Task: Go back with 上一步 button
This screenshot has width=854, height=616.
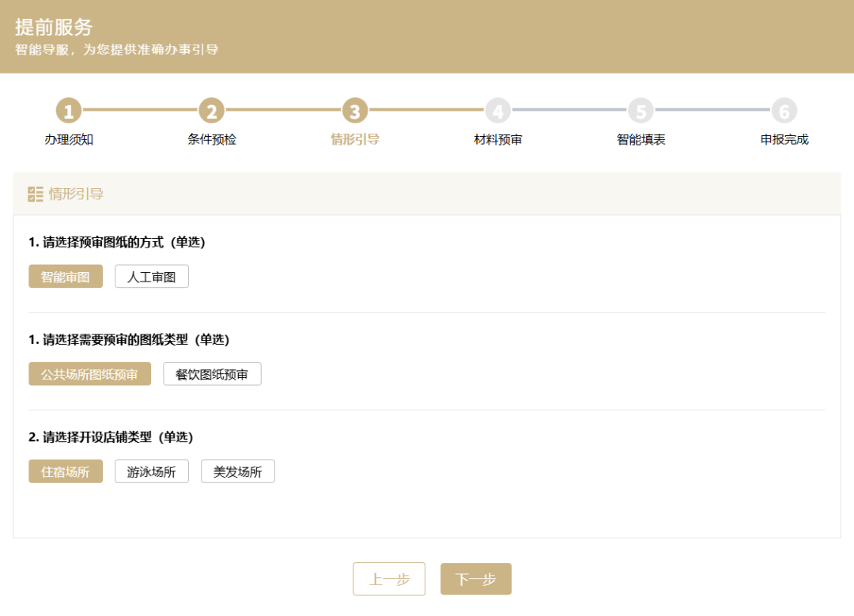Action: [389, 579]
